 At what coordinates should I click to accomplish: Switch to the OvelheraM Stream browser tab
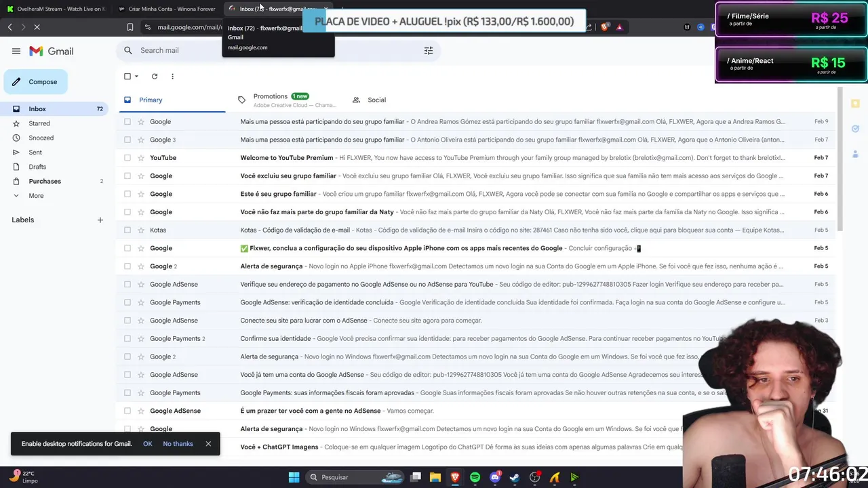(56, 9)
